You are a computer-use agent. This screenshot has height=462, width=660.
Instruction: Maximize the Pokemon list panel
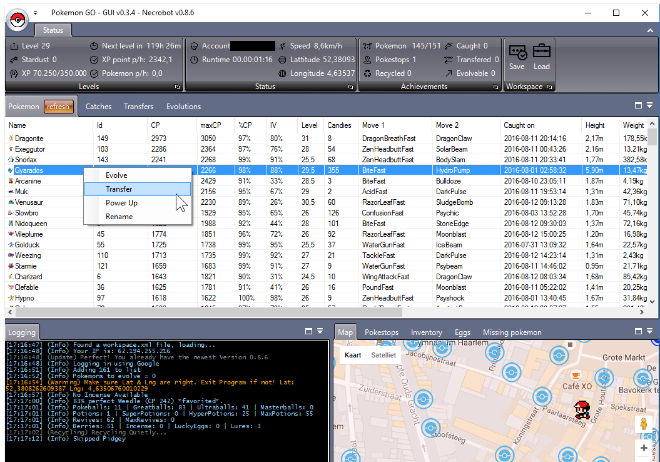639,105
